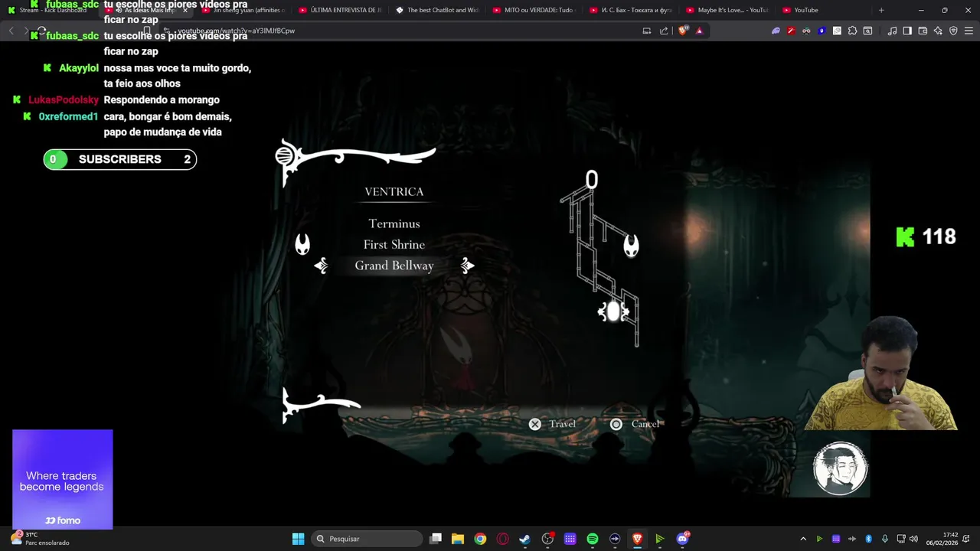This screenshot has height=551, width=980.
Task: Open the browser main hamburger menu
Action: [969, 31]
